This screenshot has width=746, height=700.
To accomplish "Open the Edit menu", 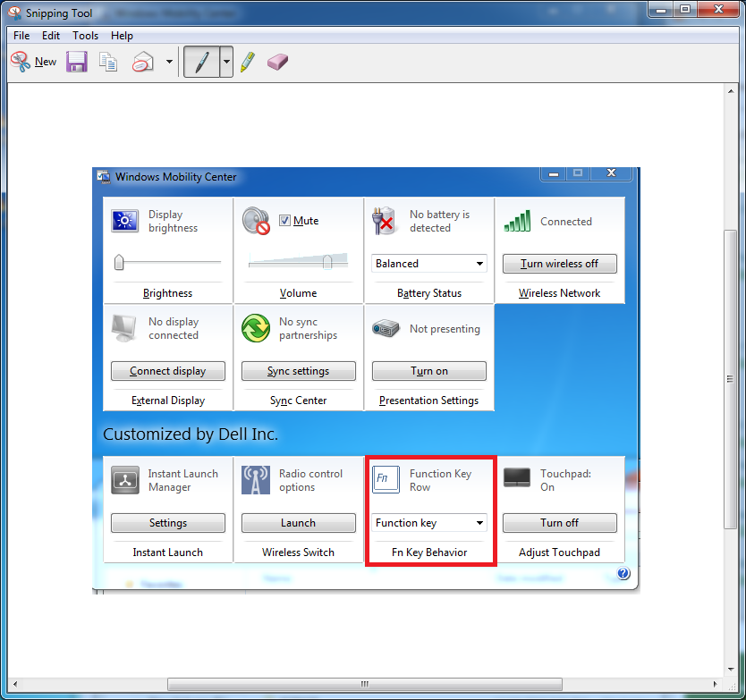I will [51, 36].
